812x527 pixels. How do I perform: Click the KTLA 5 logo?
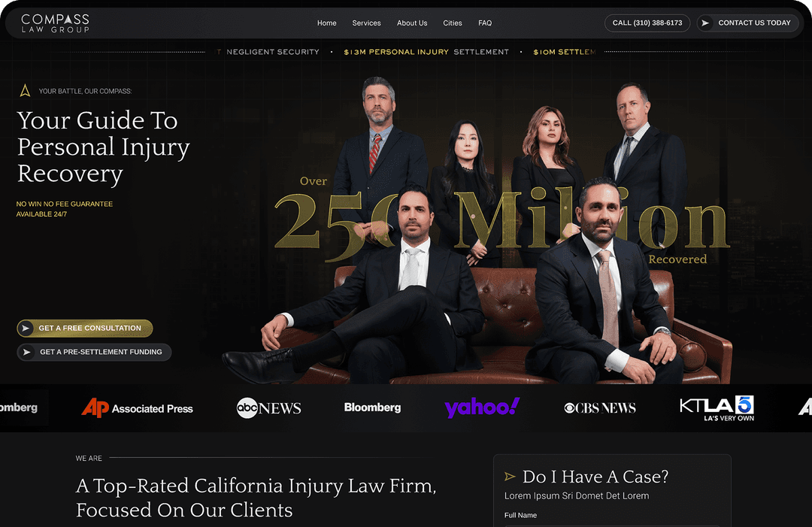(x=717, y=408)
